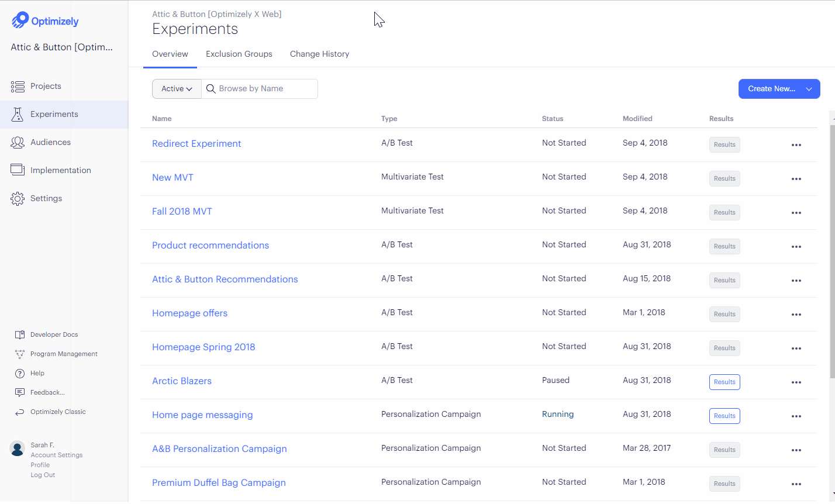835x504 pixels.
Task: Click the search magnifier icon
Action: tap(211, 89)
